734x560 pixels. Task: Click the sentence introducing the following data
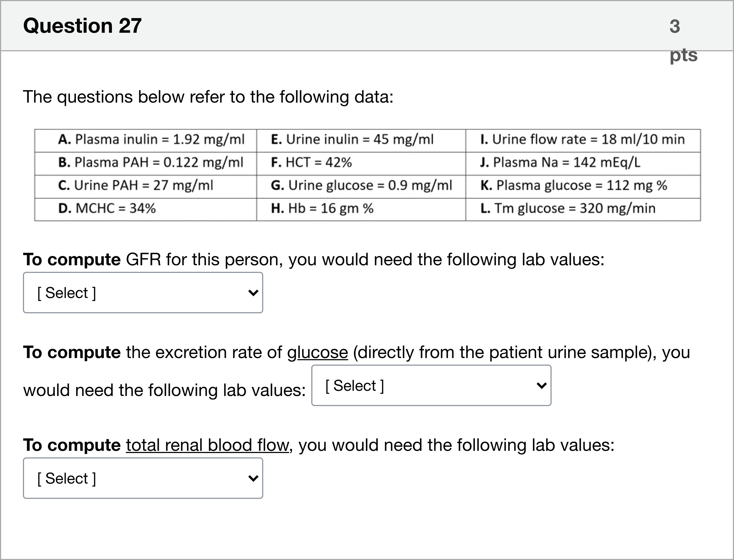208,97
